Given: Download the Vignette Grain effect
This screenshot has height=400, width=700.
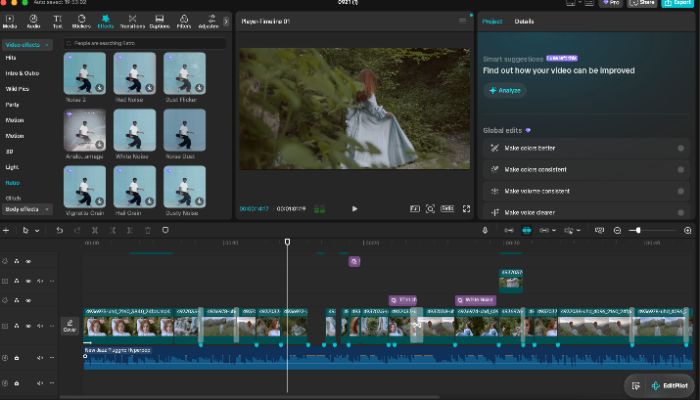Looking at the screenshot, I should pos(100,201).
